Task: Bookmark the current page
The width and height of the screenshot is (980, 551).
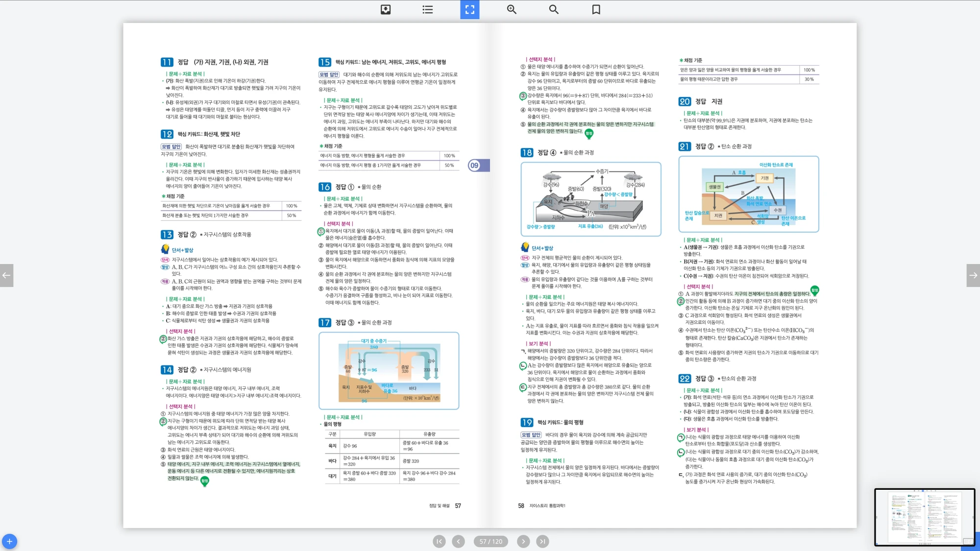Action: pos(596,9)
